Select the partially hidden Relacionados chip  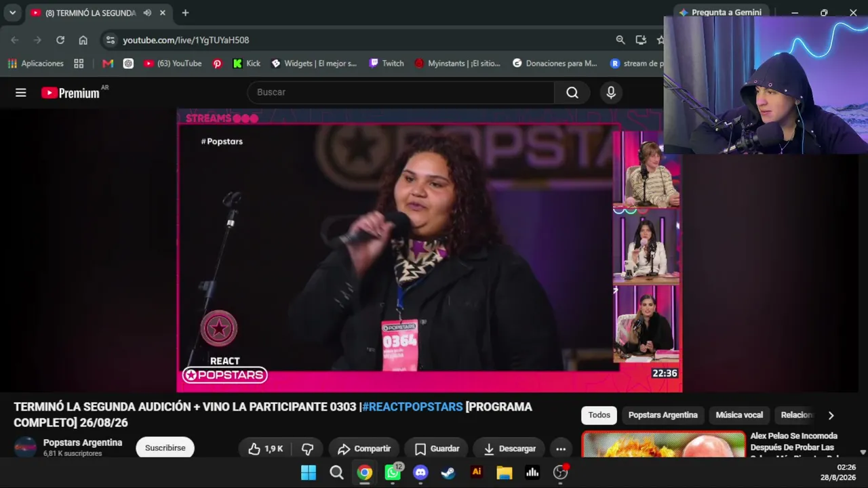pyautogui.click(x=795, y=415)
